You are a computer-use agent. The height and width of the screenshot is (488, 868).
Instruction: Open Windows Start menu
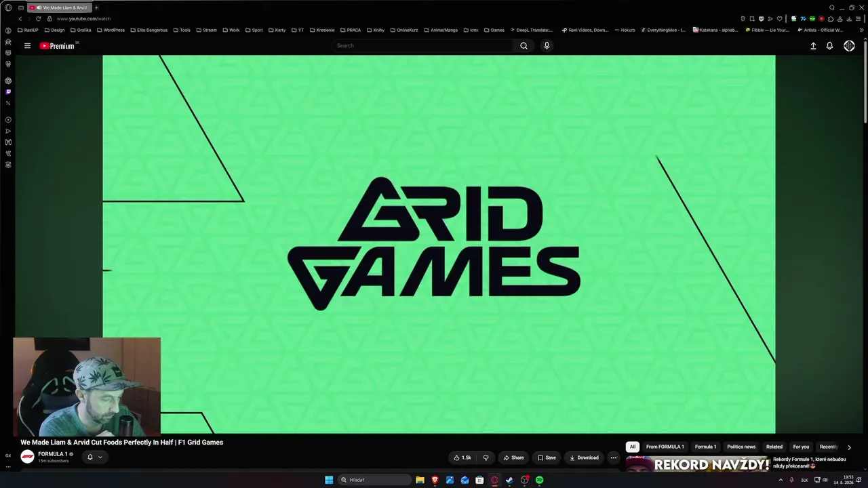click(329, 480)
